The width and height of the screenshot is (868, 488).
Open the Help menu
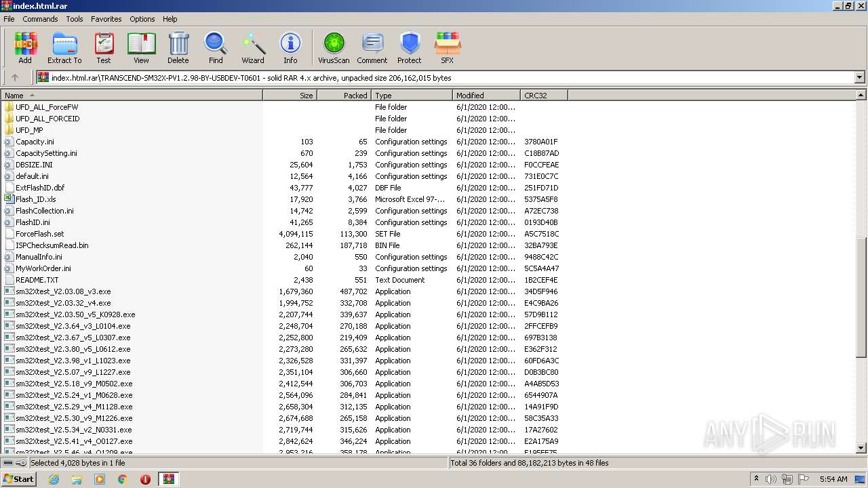[170, 19]
